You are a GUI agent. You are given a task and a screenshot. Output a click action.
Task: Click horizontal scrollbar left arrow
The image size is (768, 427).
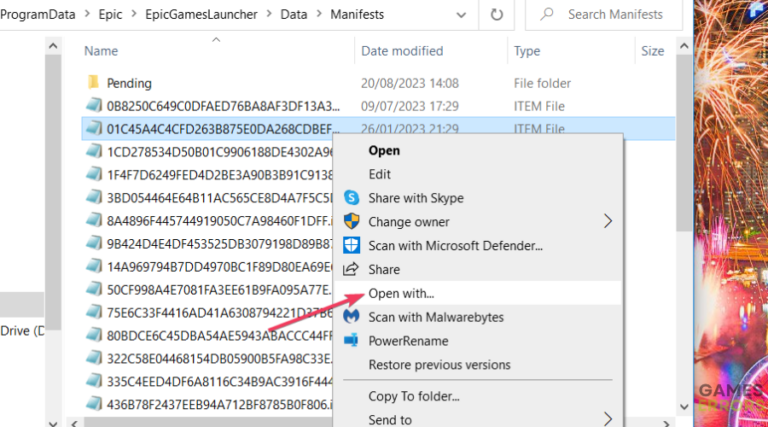coord(74,423)
